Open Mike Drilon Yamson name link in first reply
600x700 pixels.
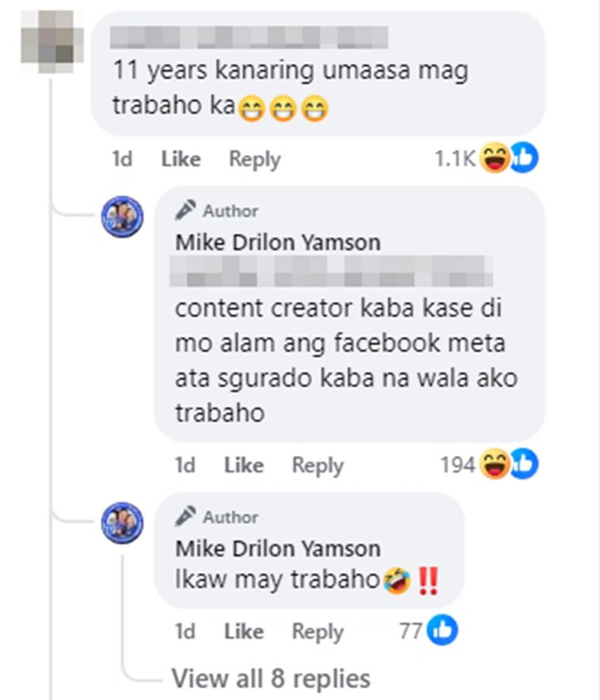(278, 243)
